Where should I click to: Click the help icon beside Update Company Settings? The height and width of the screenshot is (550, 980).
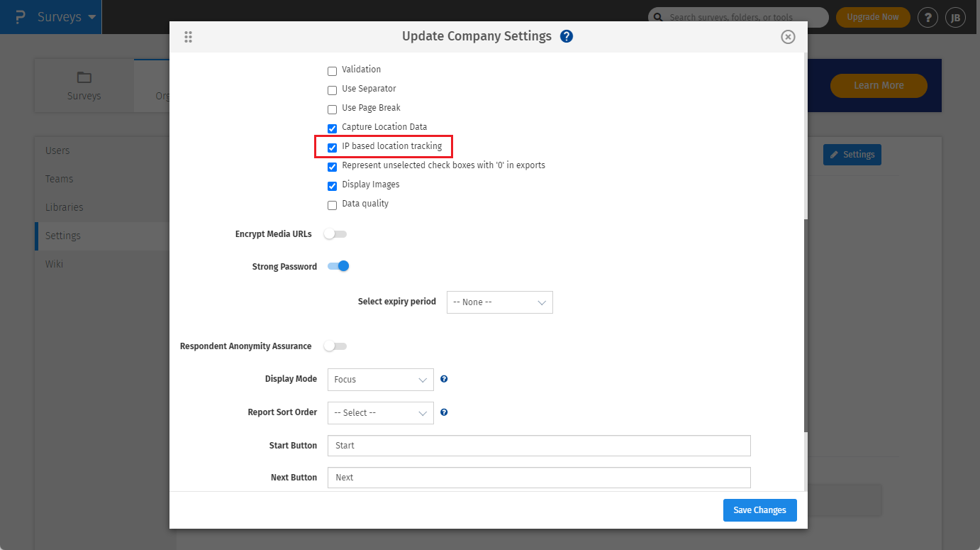pyautogui.click(x=566, y=36)
